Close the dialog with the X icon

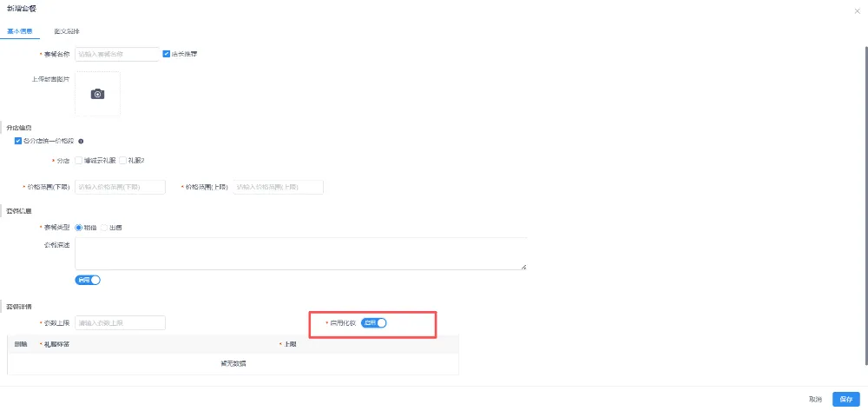(858, 9)
